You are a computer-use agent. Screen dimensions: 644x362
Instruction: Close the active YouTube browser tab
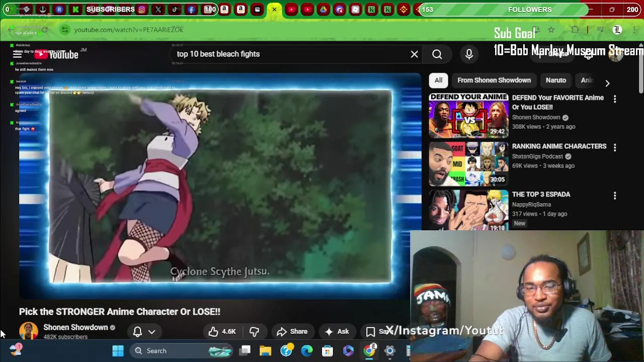(x=274, y=9)
